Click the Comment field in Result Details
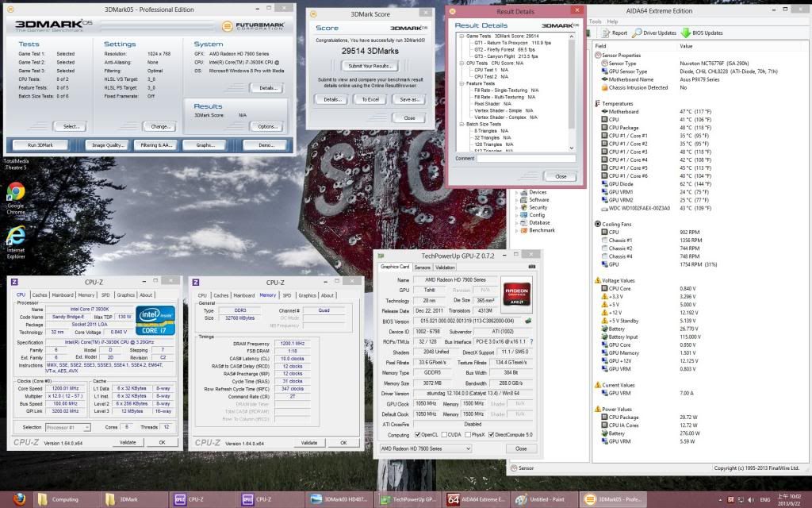812x508 pixels. pos(526,159)
